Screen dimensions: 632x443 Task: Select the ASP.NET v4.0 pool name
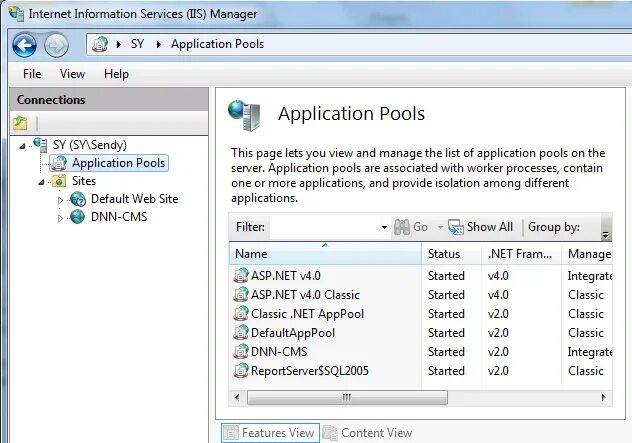(x=286, y=276)
